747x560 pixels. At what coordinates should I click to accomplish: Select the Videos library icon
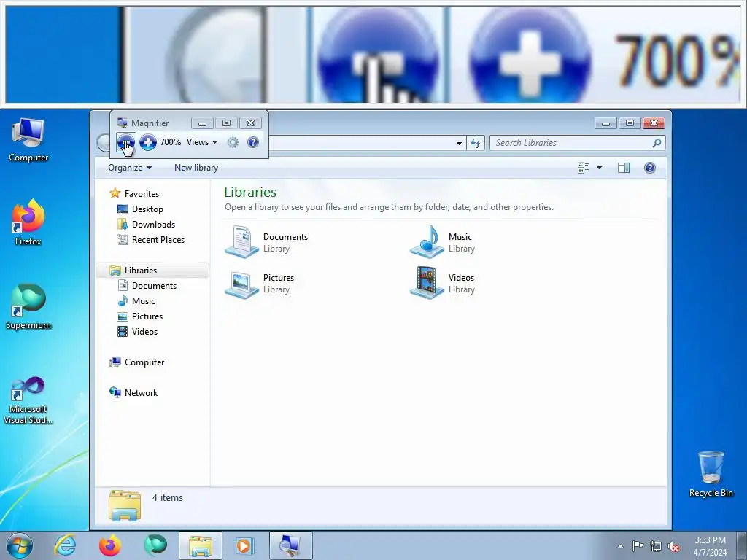[427, 283]
